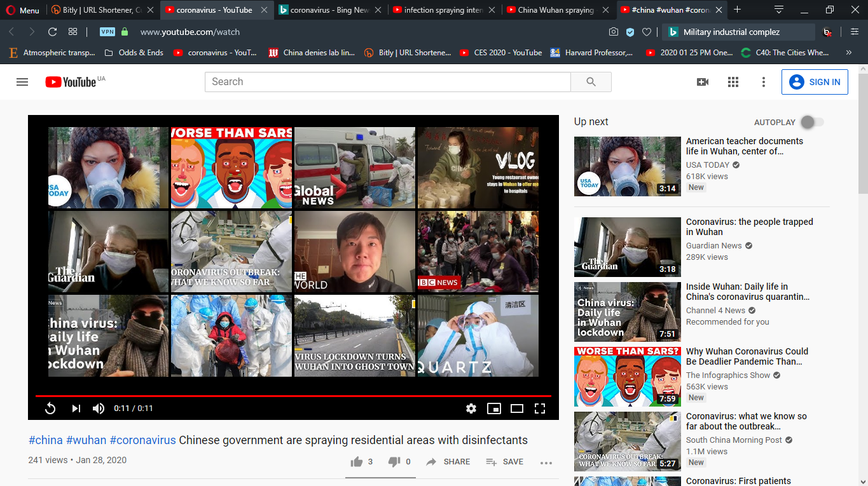The width and height of the screenshot is (868, 486).
Task: Open the ad blocker shield icon
Action: [630, 32]
